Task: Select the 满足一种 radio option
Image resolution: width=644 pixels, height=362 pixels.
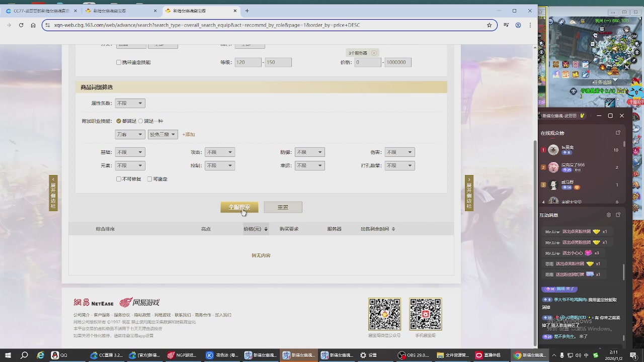Action: pos(141,121)
